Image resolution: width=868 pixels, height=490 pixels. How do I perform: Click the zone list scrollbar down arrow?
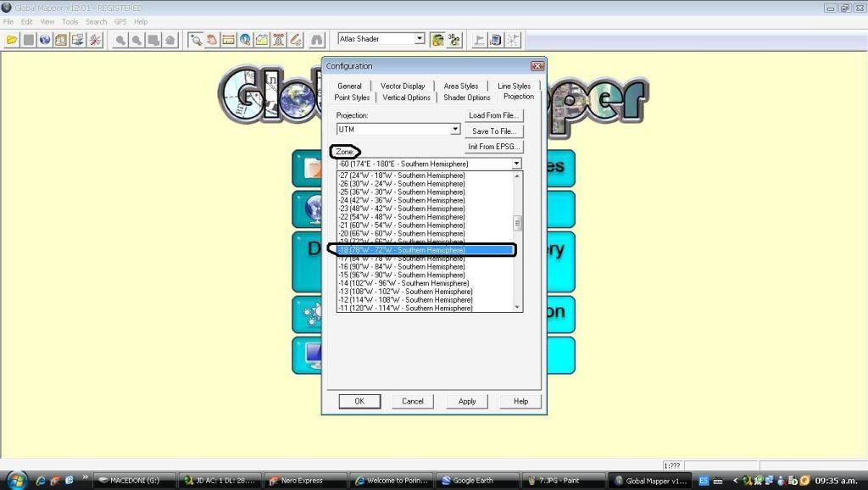click(518, 307)
